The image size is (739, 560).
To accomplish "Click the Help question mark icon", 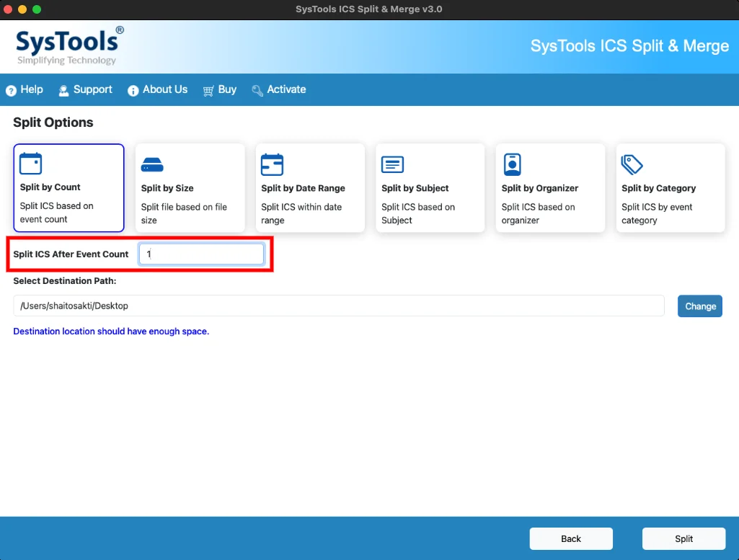I will pos(11,90).
